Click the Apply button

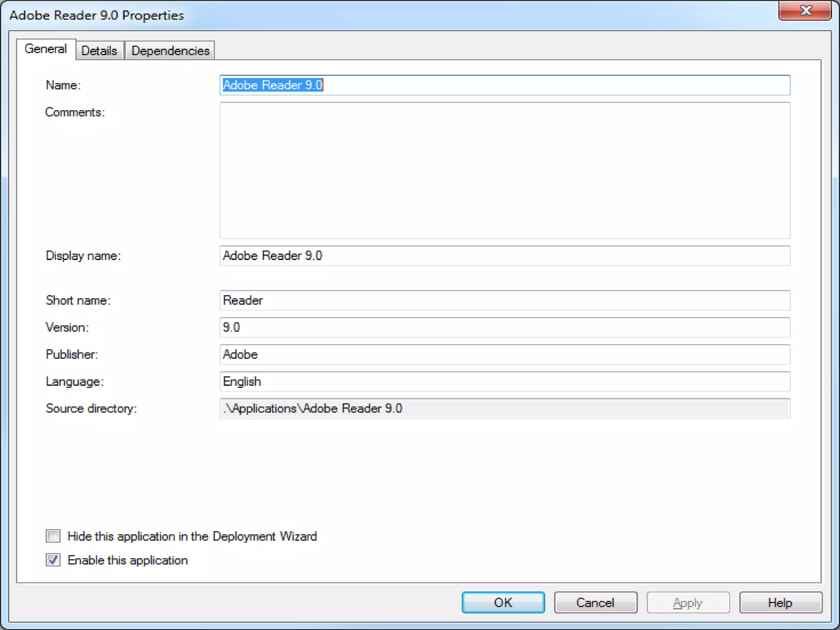coord(688,603)
